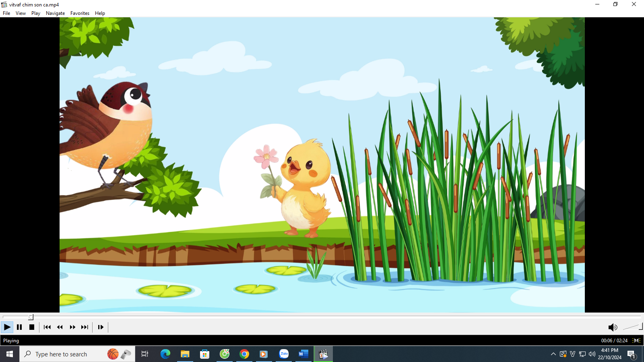Screen dimensions: 644x362
Task: Decrease playback speed with the rewind button
Action: (60, 327)
